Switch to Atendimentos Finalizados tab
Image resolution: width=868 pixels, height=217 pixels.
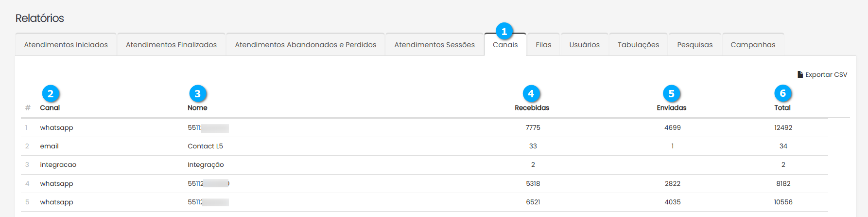(x=171, y=45)
